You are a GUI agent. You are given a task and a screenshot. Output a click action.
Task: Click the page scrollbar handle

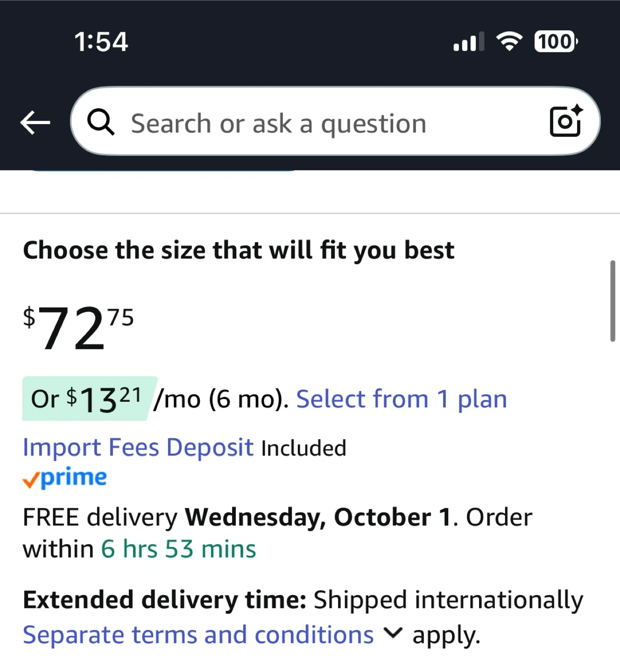point(613,301)
